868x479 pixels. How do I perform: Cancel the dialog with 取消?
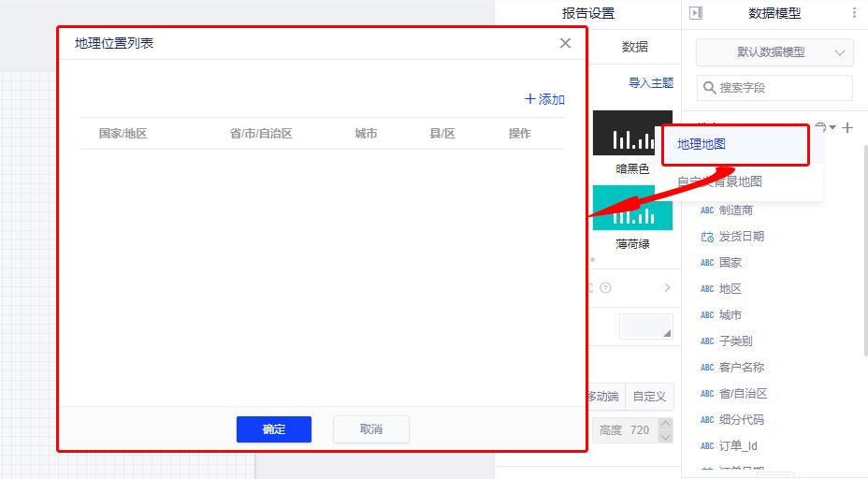pos(371,429)
